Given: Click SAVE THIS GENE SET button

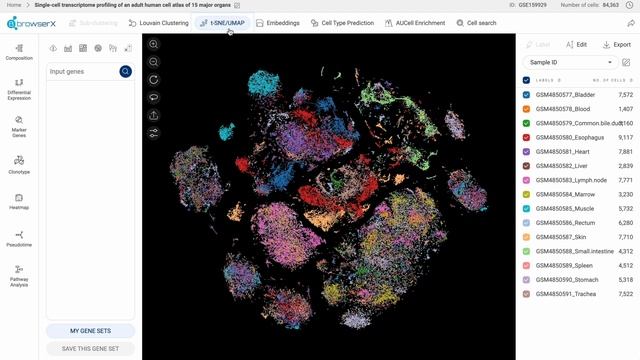Looking at the screenshot, I should (x=90, y=349).
